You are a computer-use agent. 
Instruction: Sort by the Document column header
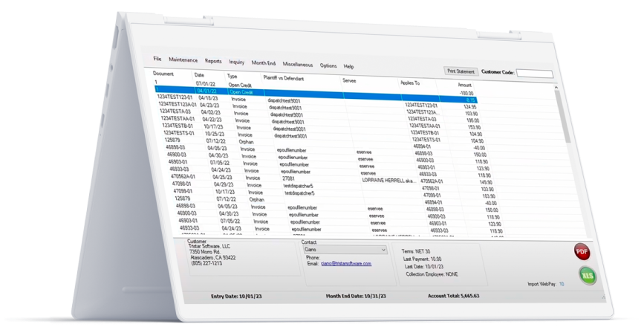tap(163, 74)
